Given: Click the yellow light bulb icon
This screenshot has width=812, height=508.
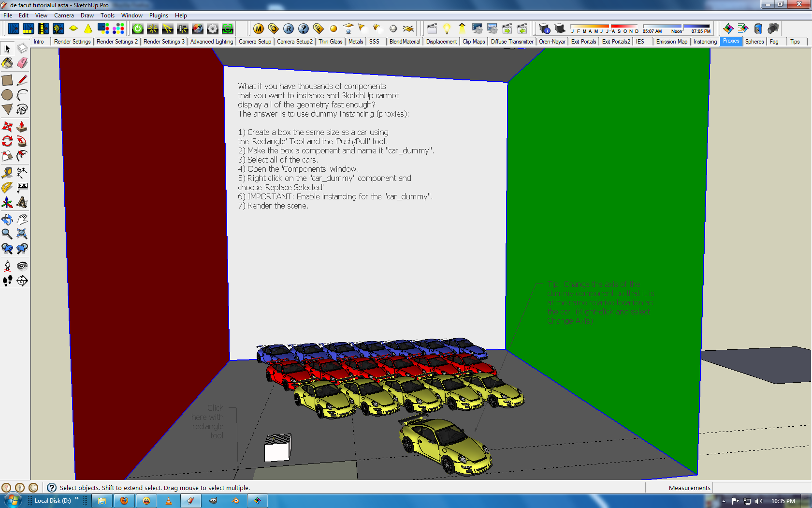Looking at the screenshot, I should (447, 29).
